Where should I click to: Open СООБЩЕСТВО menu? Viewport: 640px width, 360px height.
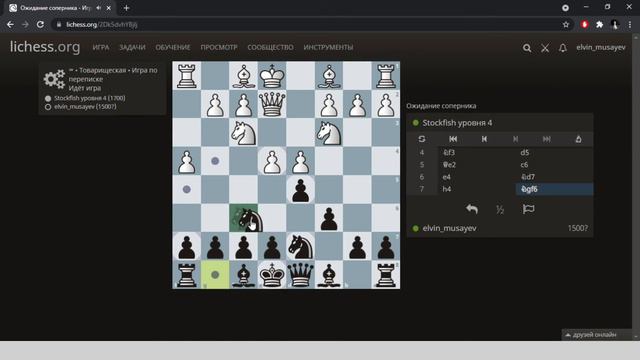(x=270, y=47)
